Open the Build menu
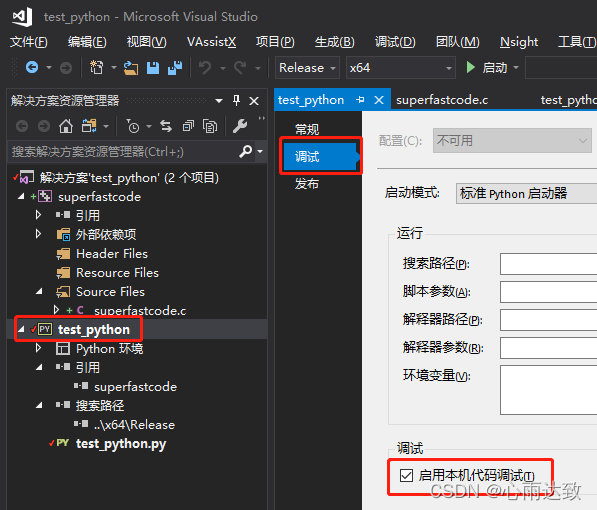 point(335,42)
